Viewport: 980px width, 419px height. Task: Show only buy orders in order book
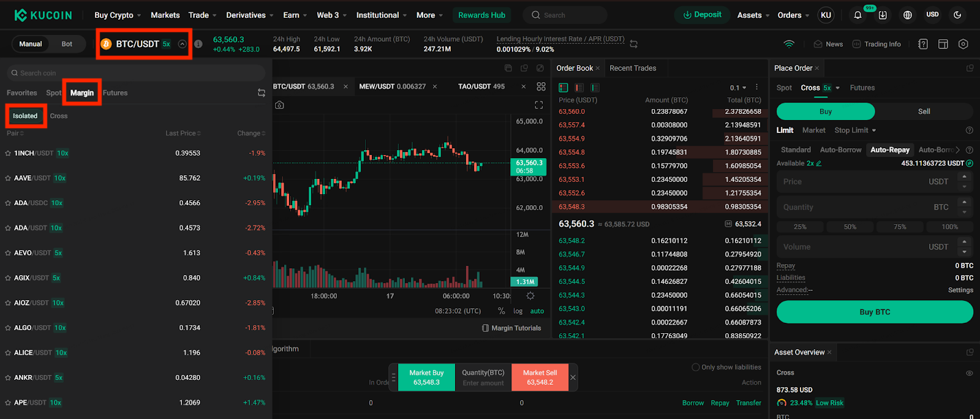click(595, 88)
